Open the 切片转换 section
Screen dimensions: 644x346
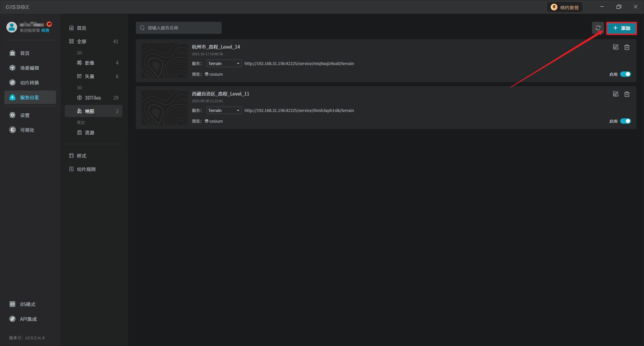pyautogui.click(x=30, y=83)
